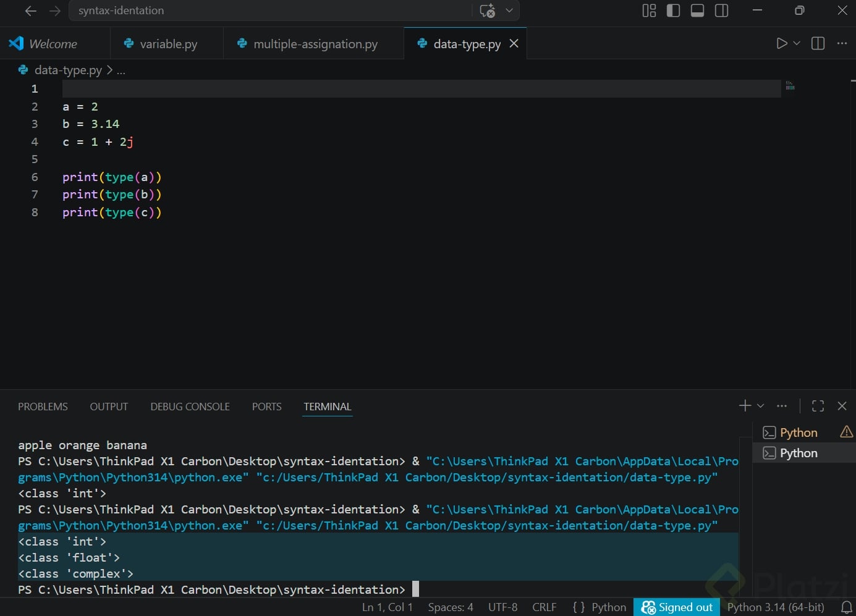Select Python 3.14 (64-bit) interpreter
This screenshot has width=856, height=616.
coord(775,607)
